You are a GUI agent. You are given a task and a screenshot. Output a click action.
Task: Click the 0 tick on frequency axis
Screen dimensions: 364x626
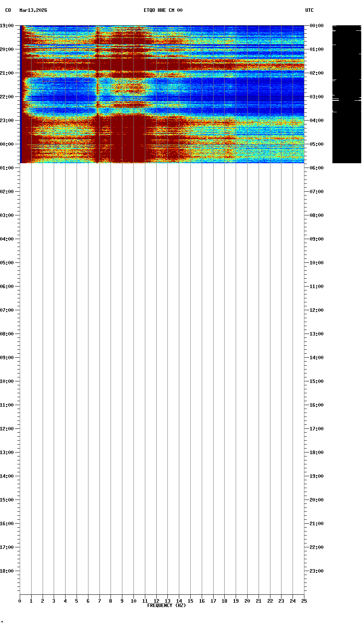[x=20, y=601]
